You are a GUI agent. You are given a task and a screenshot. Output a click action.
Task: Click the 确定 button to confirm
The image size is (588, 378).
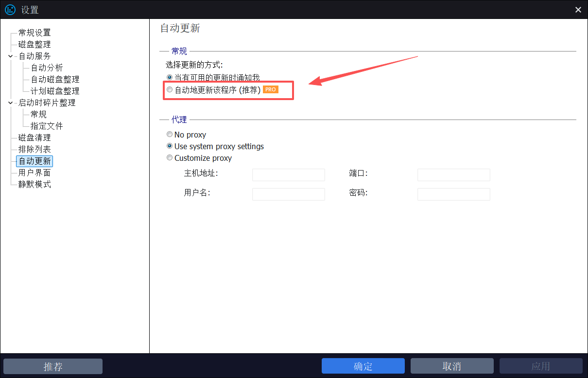(x=363, y=366)
